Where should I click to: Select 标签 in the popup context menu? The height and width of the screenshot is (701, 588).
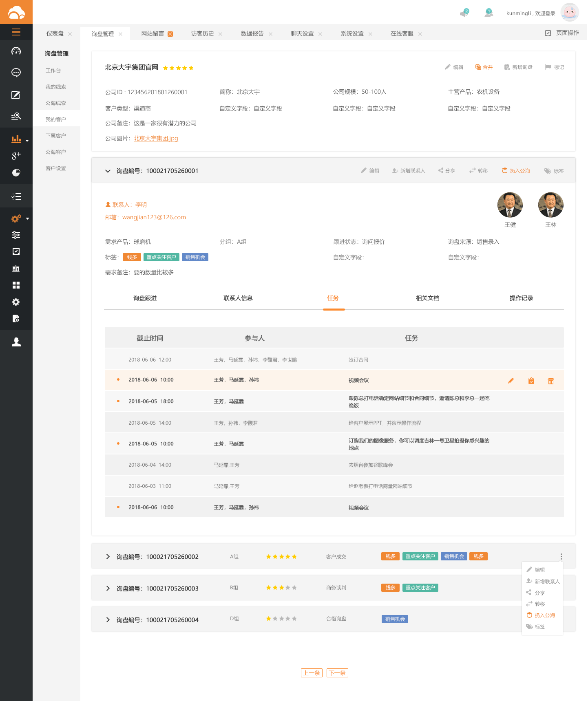click(536, 627)
